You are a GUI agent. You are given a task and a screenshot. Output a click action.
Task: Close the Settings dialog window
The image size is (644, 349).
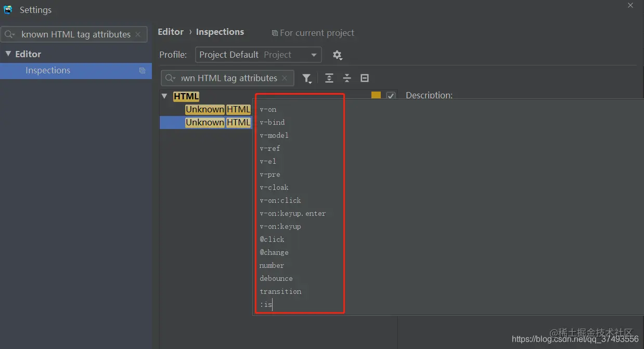[630, 5]
